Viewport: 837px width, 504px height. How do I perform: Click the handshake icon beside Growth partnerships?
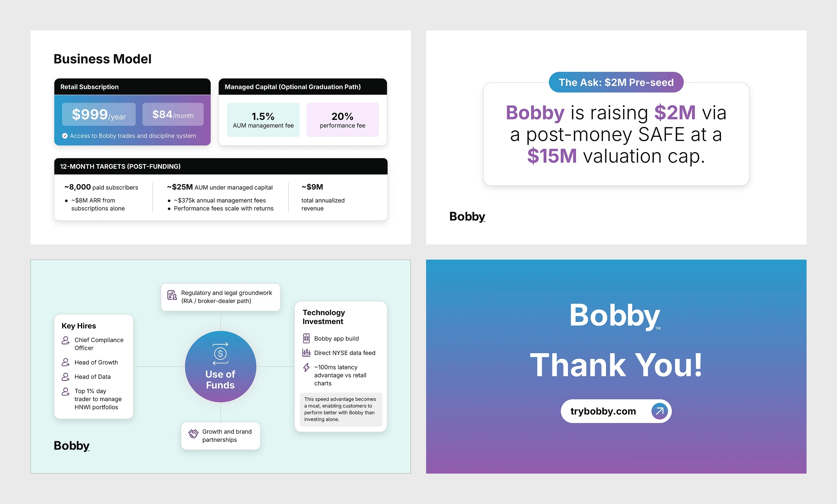pyautogui.click(x=193, y=434)
